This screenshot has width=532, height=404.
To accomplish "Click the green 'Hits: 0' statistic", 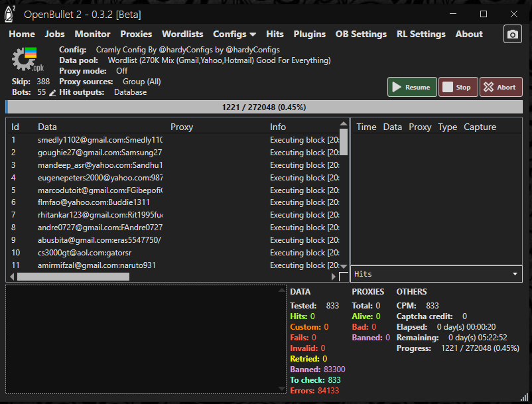I will click(x=302, y=316).
